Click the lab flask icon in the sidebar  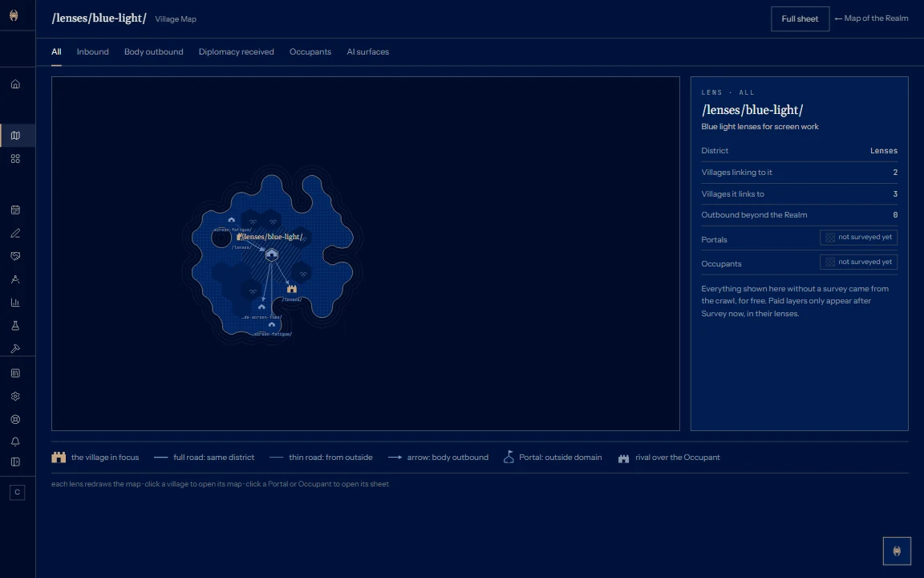pyautogui.click(x=15, y=326)
